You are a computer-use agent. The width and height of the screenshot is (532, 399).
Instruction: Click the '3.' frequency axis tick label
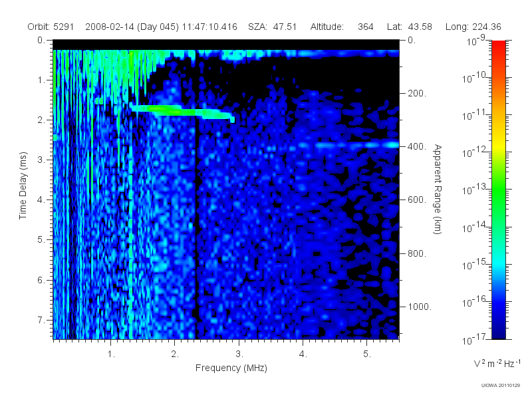239,354
